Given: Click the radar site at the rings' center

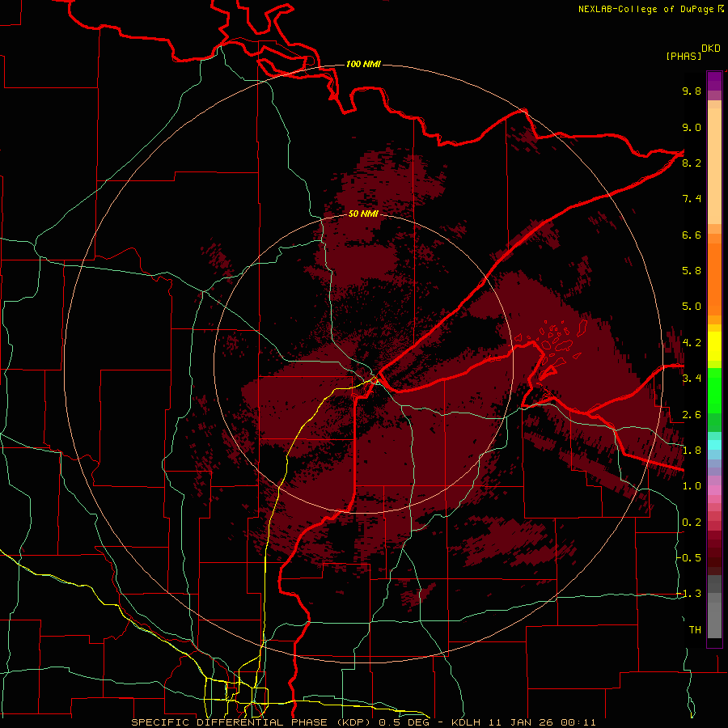Looking at the screenshot, I should [364, 365].
